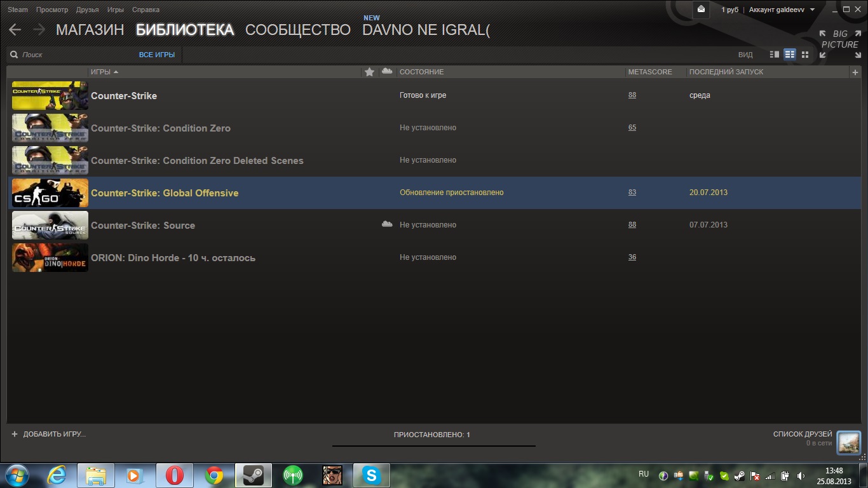This screenshot has width=868, height=488.
Task: Add a column with plus icon
Action: point(855,72)
